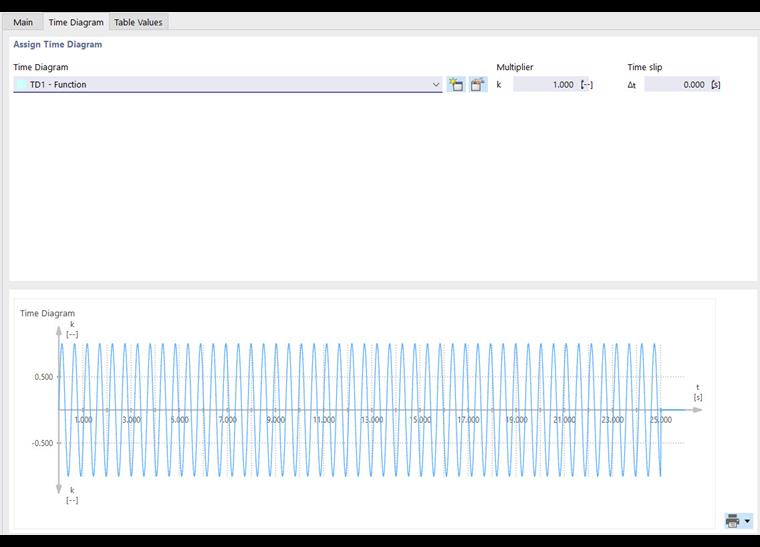Switch to the Main tab

pyautogui.click(x=23, y=22)
